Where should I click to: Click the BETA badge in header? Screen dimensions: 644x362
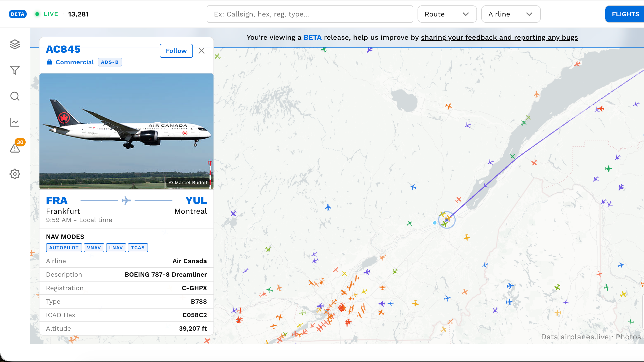pyautogui.click(x=18, y=14)
